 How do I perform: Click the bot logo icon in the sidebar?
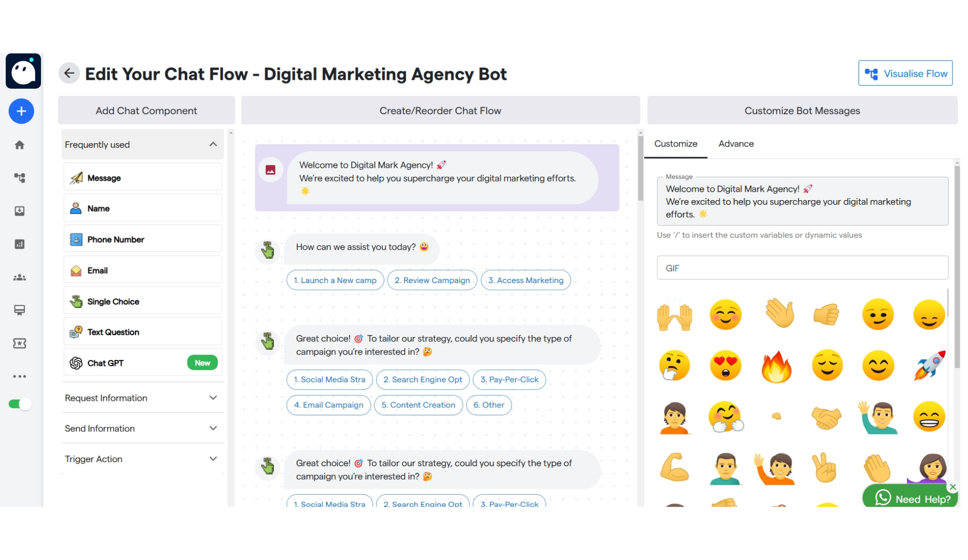coord(23,72)
